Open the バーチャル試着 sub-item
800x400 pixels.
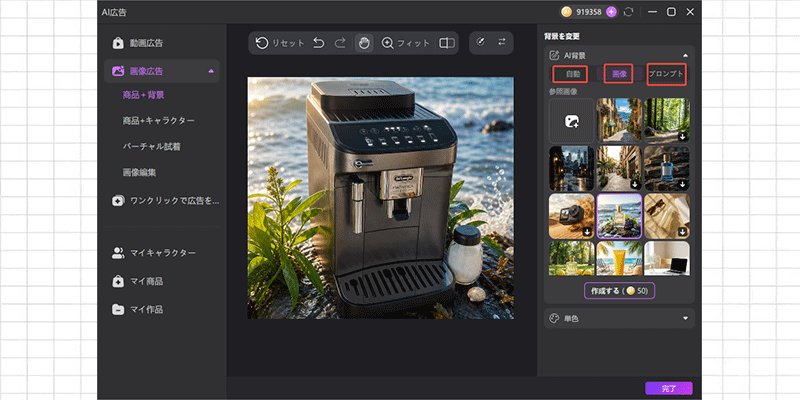(151, 146)
